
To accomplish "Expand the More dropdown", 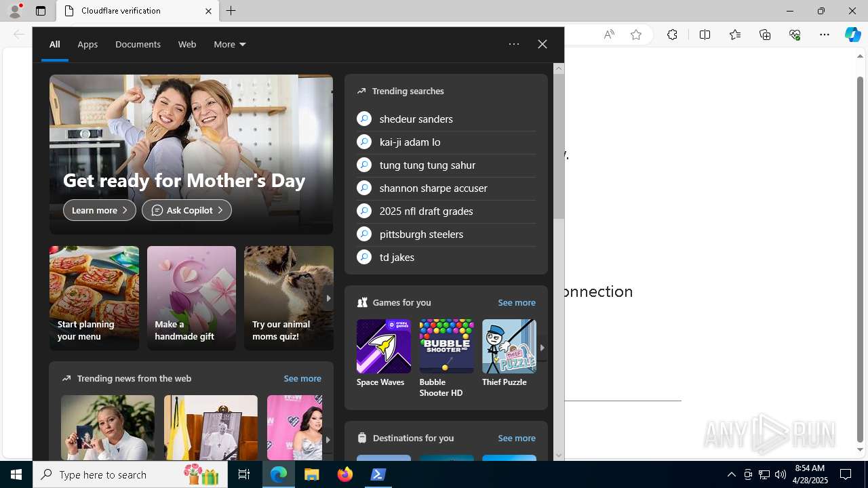I will pyautogui.click(x=229, y=44).
